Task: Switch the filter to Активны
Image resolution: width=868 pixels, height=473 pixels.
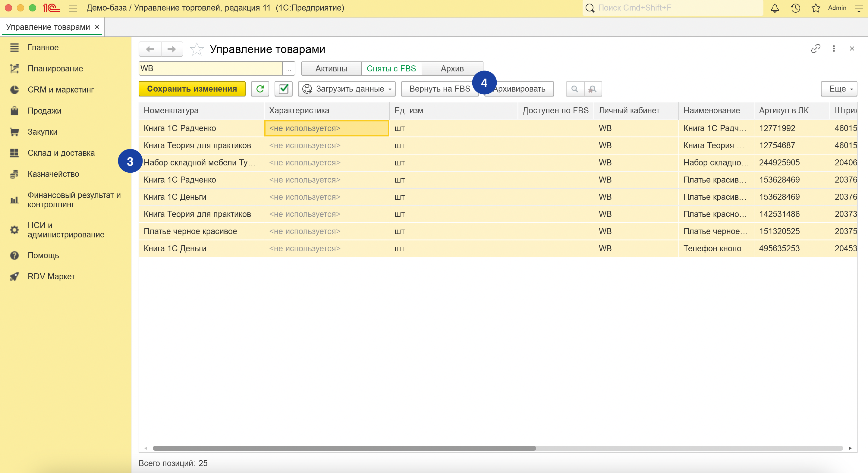Action: (331, 68)
